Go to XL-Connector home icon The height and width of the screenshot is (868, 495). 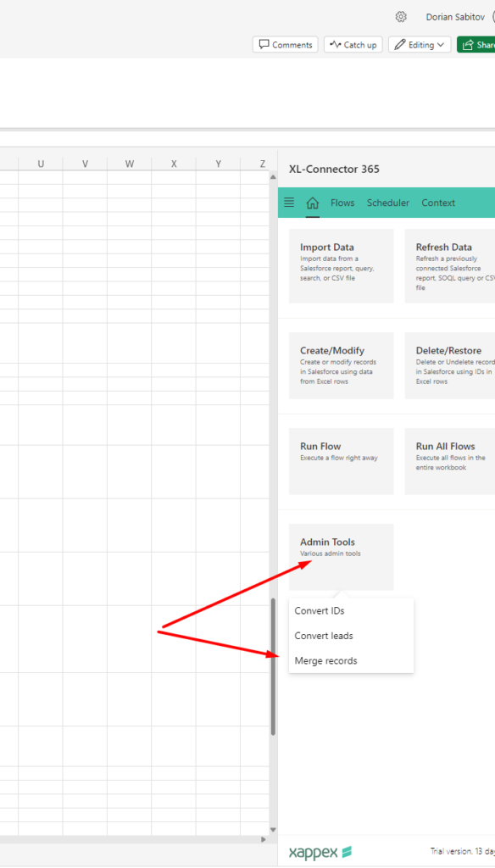(312, 203)
